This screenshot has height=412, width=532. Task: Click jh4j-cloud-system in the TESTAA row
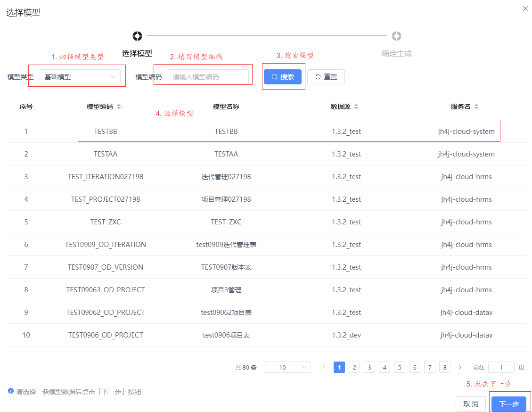[466, 154]
